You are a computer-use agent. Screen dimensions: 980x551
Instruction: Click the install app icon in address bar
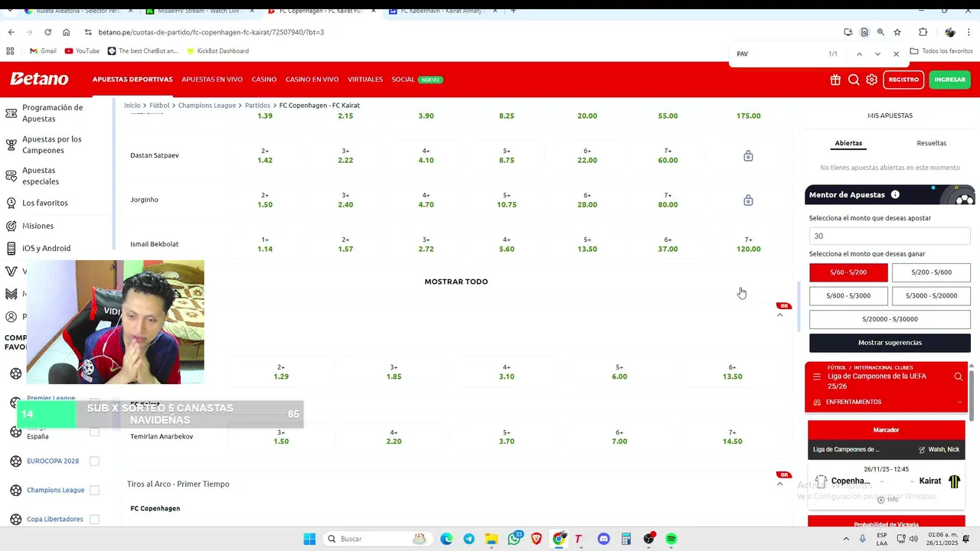[x=848, y=32]
